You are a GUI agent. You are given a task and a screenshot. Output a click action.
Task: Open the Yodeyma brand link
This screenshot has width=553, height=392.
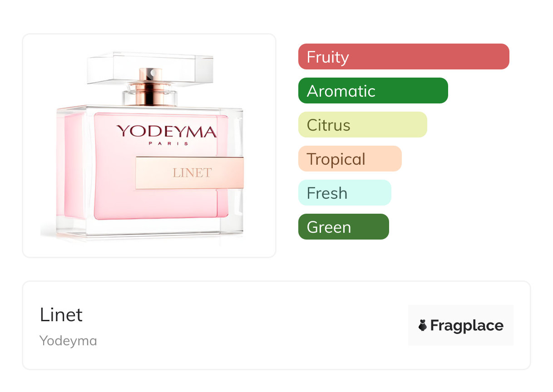point(68,341)
